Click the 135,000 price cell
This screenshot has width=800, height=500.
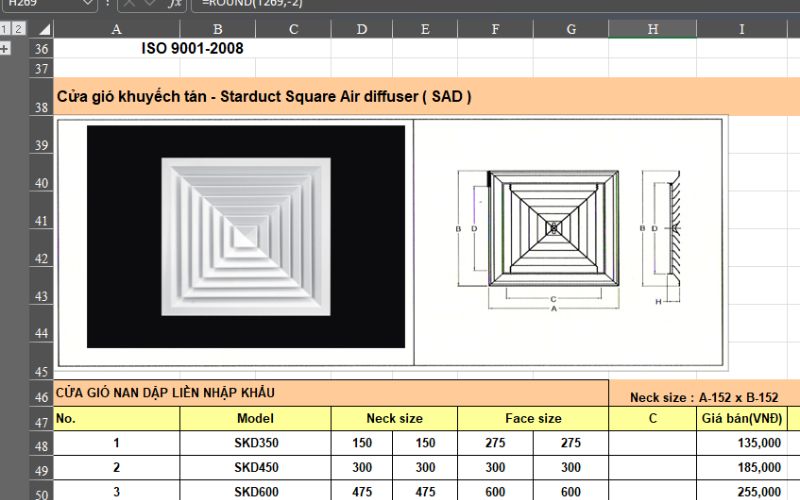pyautogui.click(x=742, y=443)
